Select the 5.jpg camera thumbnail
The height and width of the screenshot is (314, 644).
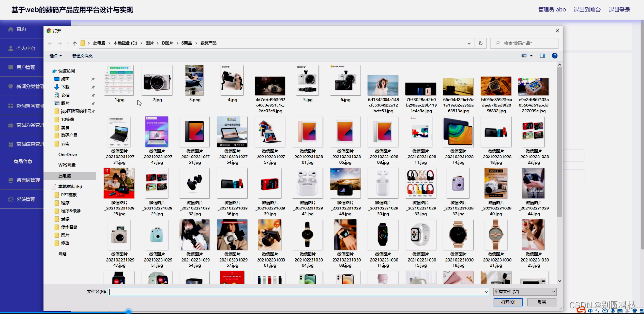tap(308, 80)
